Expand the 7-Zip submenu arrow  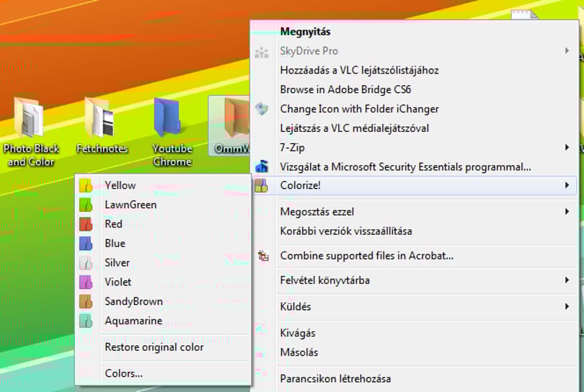(567, 148)
